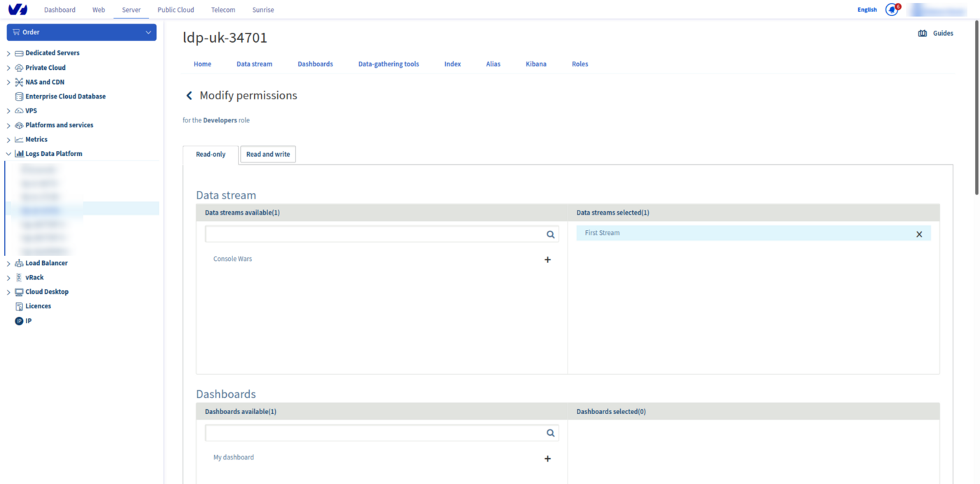Click the Data streams search magnifier icon
This screenshot has width=980, height=484.
pyautogui.click(x=550, y=234)
